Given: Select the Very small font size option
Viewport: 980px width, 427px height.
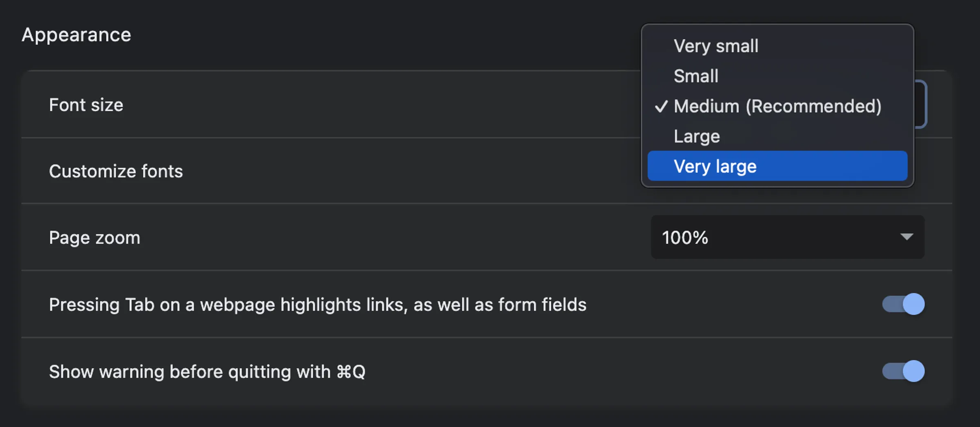Looking at the screenshot, I should pos(715,46).
